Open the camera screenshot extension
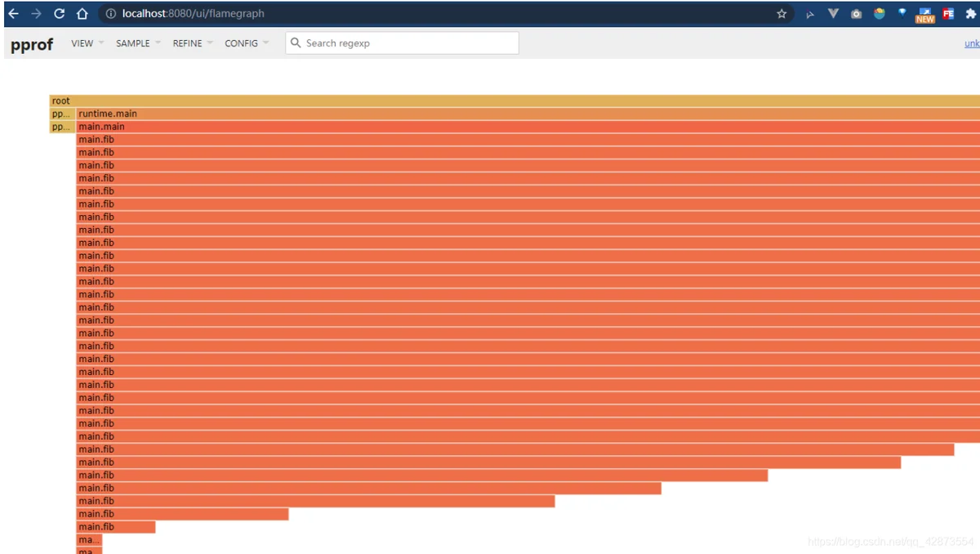Screen dimensions: 980x554 pos(856,14)
